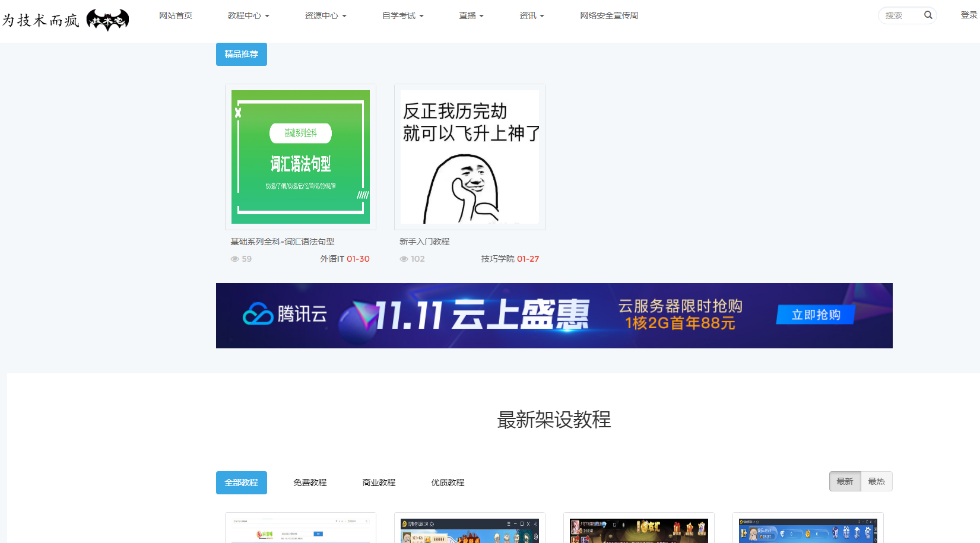The width and height of the screenshot is (980, 543).
Task: Click the 立即抢购 banner button
Action: [816, 315]
